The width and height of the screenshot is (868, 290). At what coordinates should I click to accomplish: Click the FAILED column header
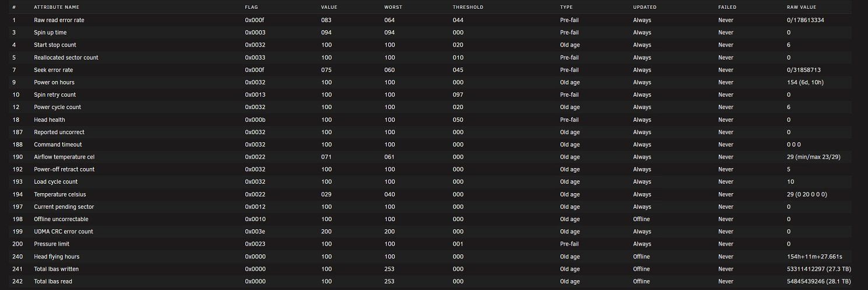point(727,7)
